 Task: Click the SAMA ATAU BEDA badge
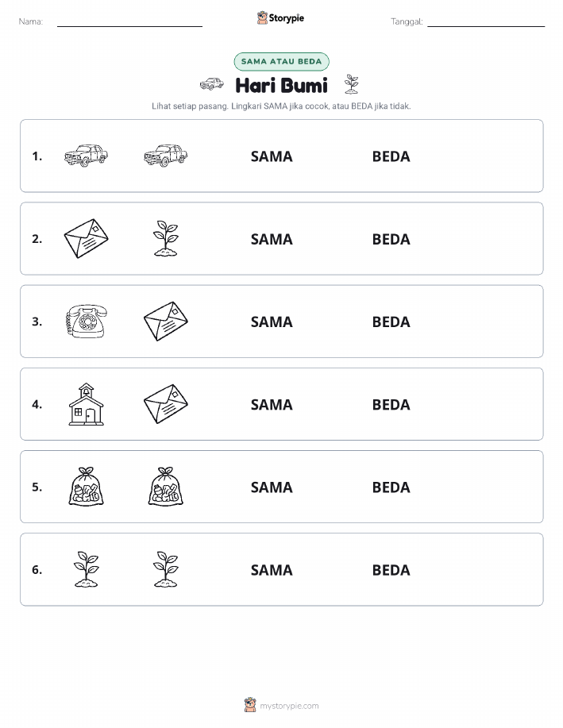(x=281, y=61)
